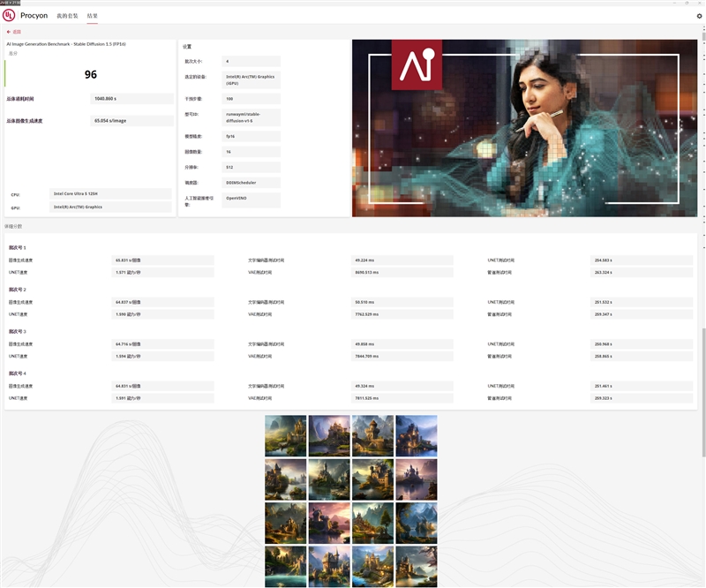Click pipeline time value 263.324 s
The image size is (706, 588).
click(642, 273)
